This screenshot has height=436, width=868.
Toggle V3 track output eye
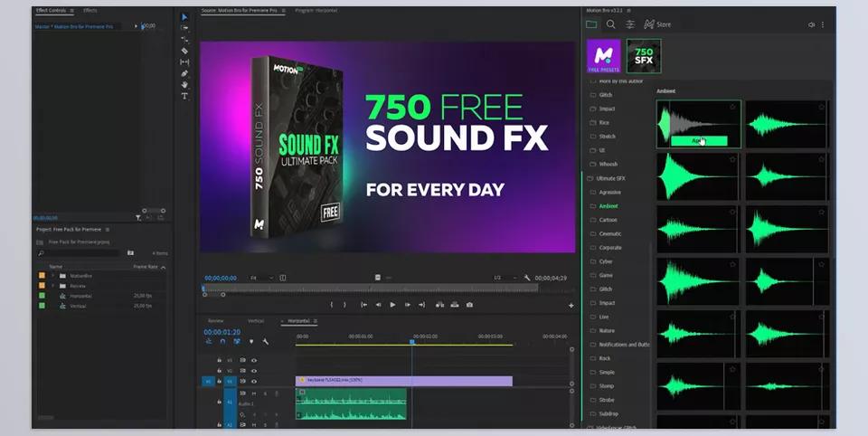tap(253, 360)
